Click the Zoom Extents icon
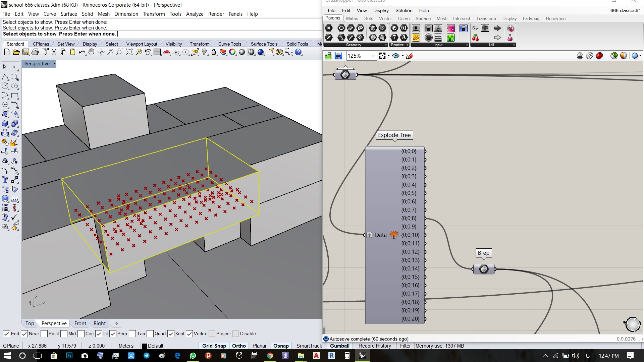The height and width of the screenshot is (362, 644). click(129, 52)
